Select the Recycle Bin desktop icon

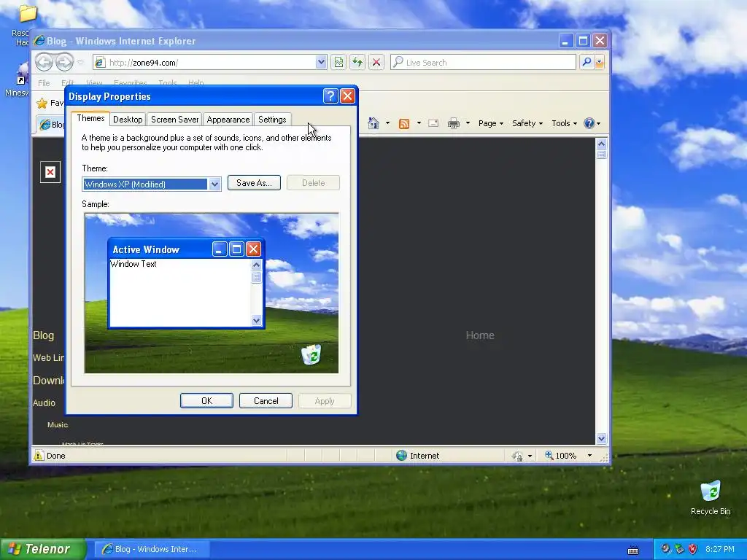(x=711, y=497)
